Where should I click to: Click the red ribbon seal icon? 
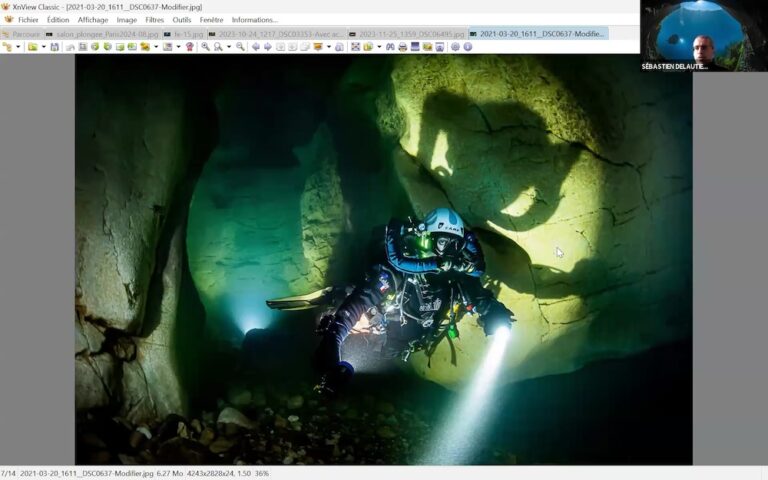pos(190,47)
